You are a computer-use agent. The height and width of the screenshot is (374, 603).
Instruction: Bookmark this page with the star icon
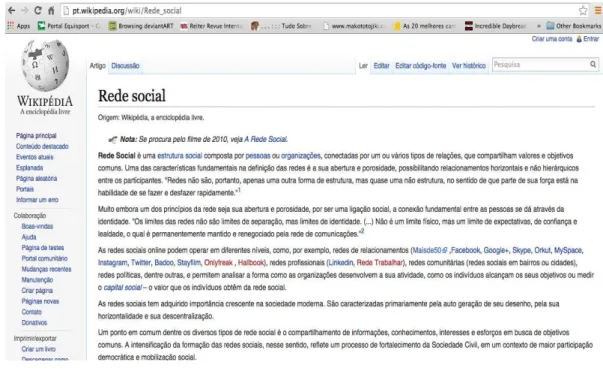click(x=583, y=10)
